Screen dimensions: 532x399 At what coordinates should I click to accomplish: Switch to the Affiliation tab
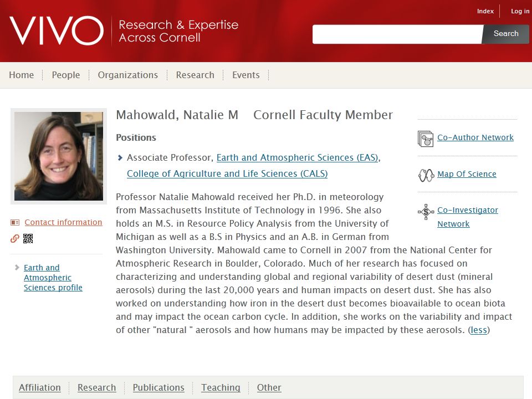(40, 387)
